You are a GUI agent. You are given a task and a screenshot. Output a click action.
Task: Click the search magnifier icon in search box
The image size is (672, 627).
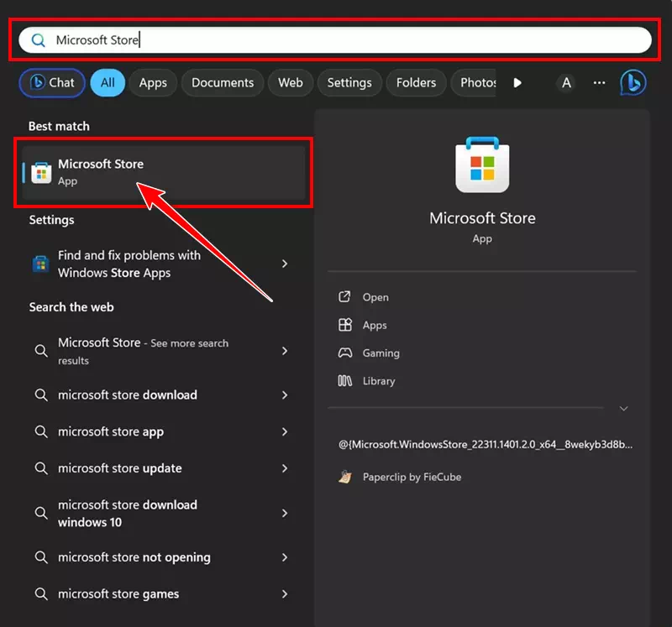tap(38, 40)
